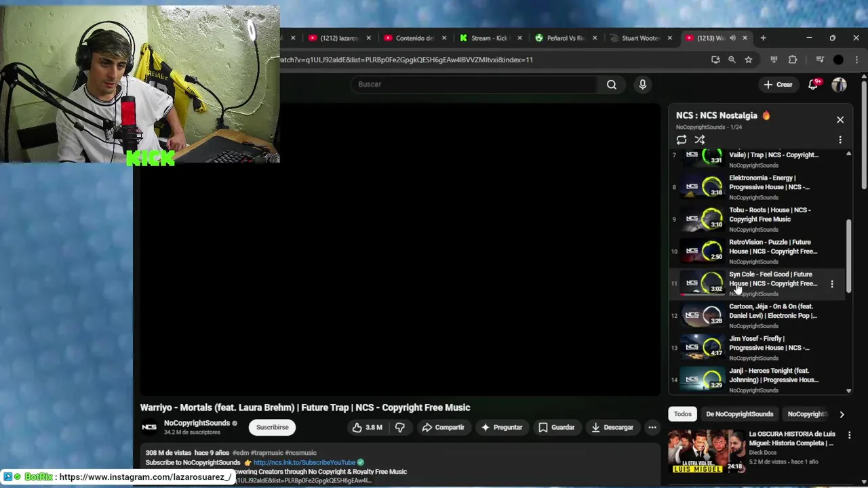Image resolution: width=868 pixels, height=488 pixels.
Task: Dislike the video with thumbs down
Action: 399,428
